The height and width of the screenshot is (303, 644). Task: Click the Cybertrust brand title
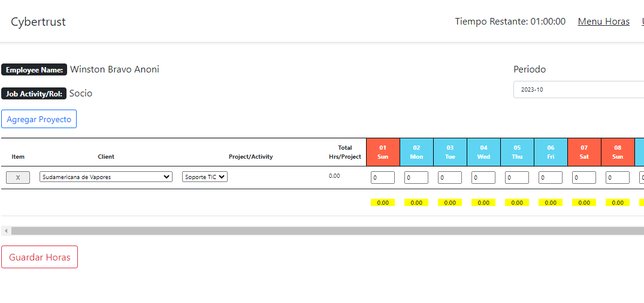[38, 22]
